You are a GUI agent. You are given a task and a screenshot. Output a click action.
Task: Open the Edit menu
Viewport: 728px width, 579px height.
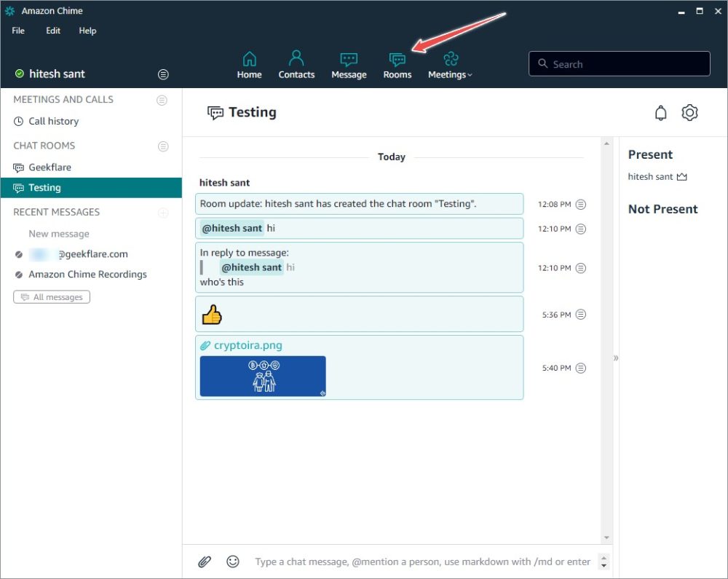tap(53, 31)
